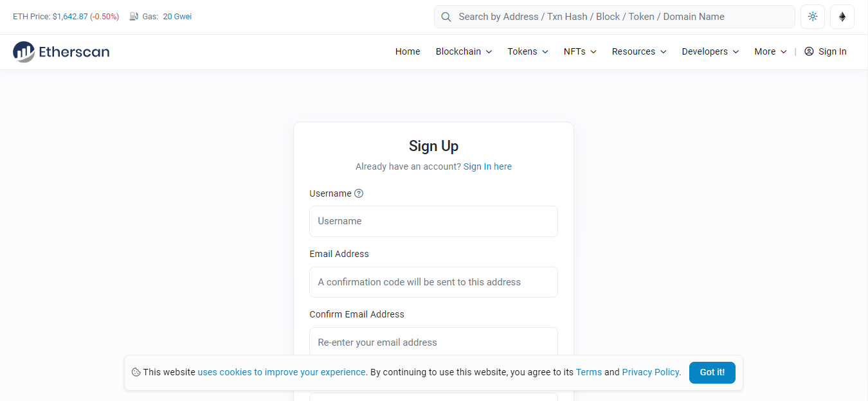Click the Sign In account icon
Screen dimensions: 868x401
tap(808, 51)
